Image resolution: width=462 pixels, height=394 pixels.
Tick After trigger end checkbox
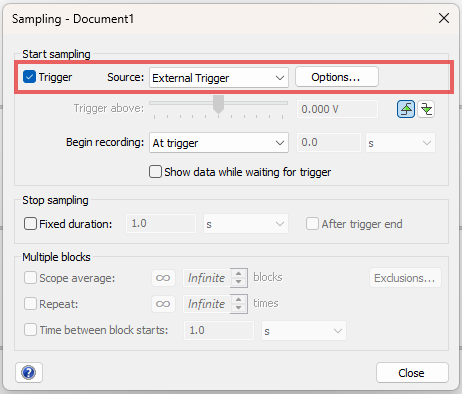(312, 224)
